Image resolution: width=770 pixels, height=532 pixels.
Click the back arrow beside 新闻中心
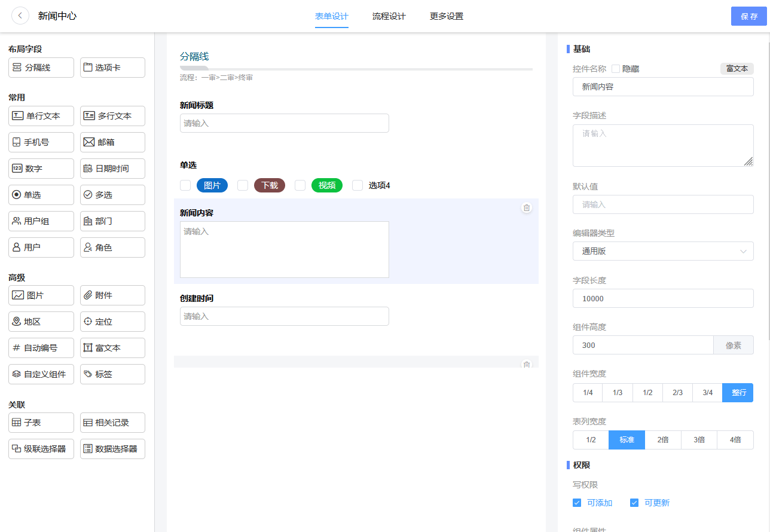[x=20, y=16]
